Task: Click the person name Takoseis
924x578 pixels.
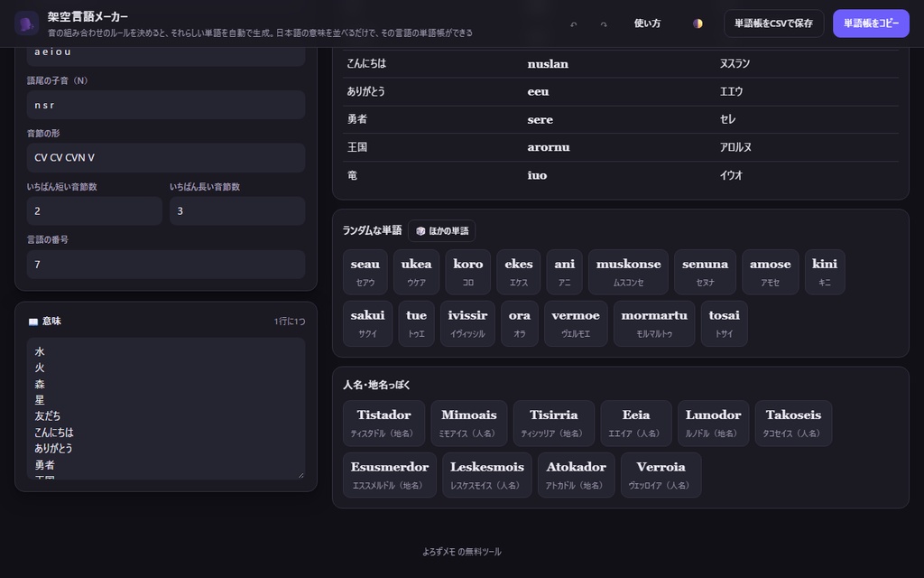Action: 794,424
